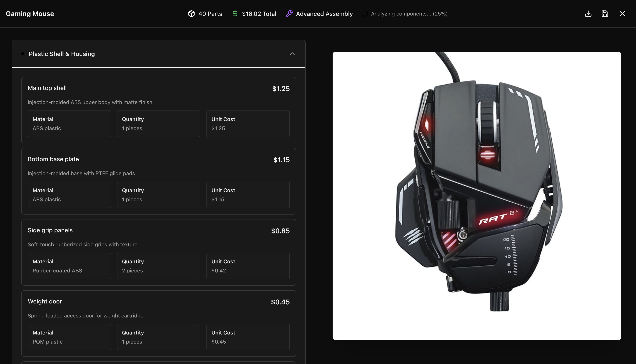Click the 2 pieces quantity field

click(159, 266)
